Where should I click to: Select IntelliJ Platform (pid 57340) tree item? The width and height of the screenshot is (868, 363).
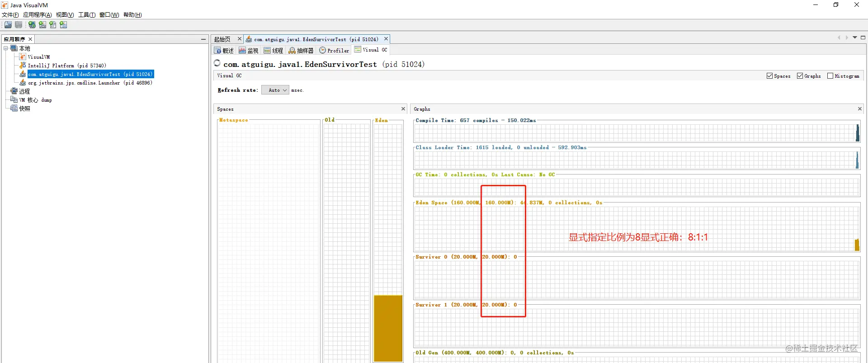click(x=67, y=66)
